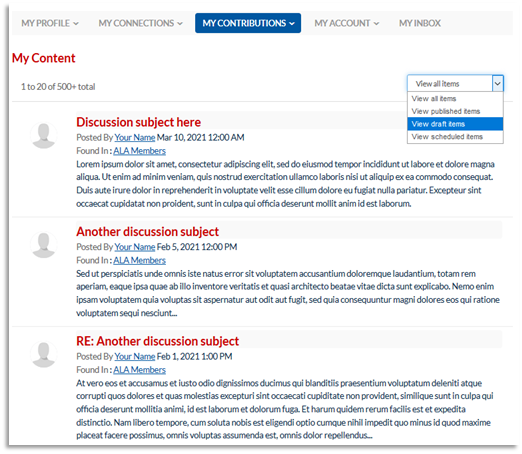The width and height of the screenshot is (522, 454).
Task: Open ALA Members link under 'Discussion subject here'
Action: click(x=139, y=151)
